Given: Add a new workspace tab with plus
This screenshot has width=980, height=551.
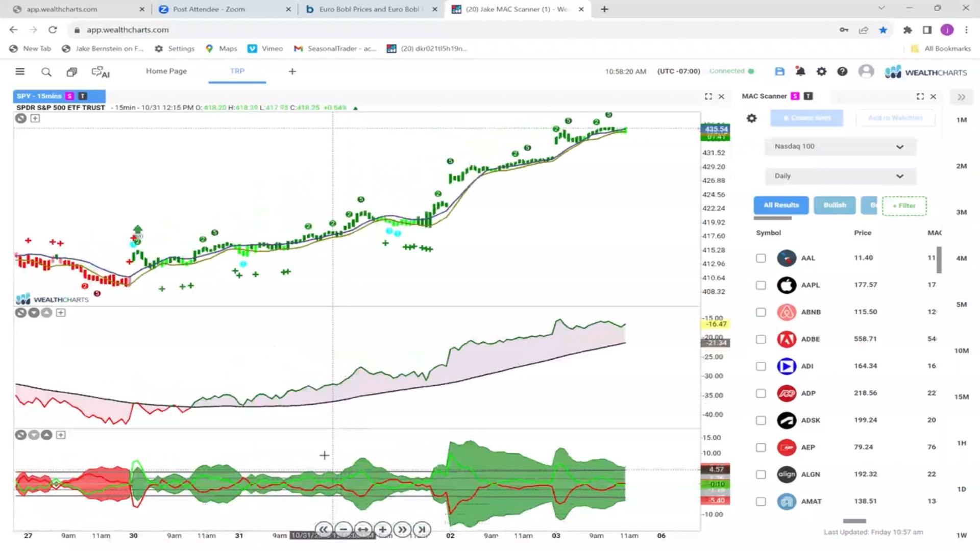Looking at the screenshot, I should 292,71.
